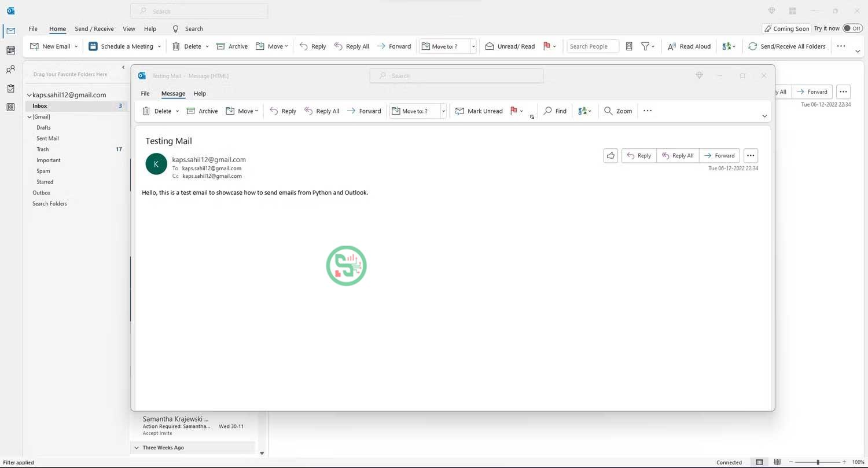Open the Address Book icon
This screenshot has height=468, width=868.
pos(629,46)
